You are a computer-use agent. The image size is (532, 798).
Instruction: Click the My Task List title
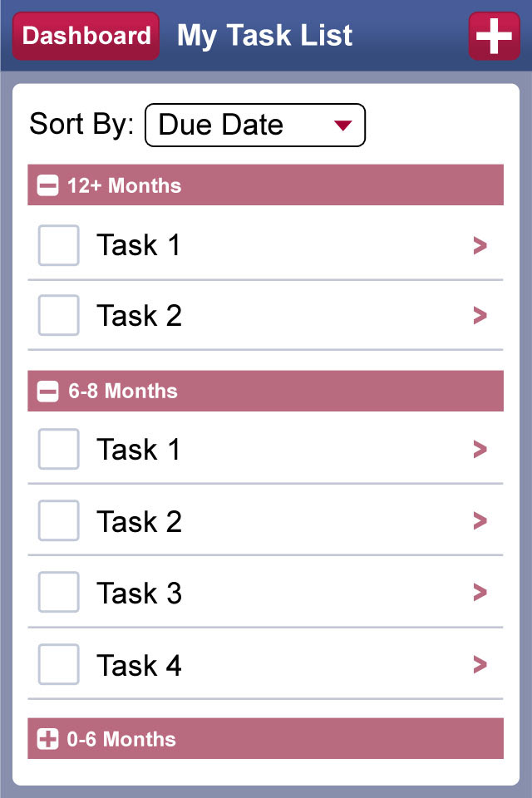(265, 36)
